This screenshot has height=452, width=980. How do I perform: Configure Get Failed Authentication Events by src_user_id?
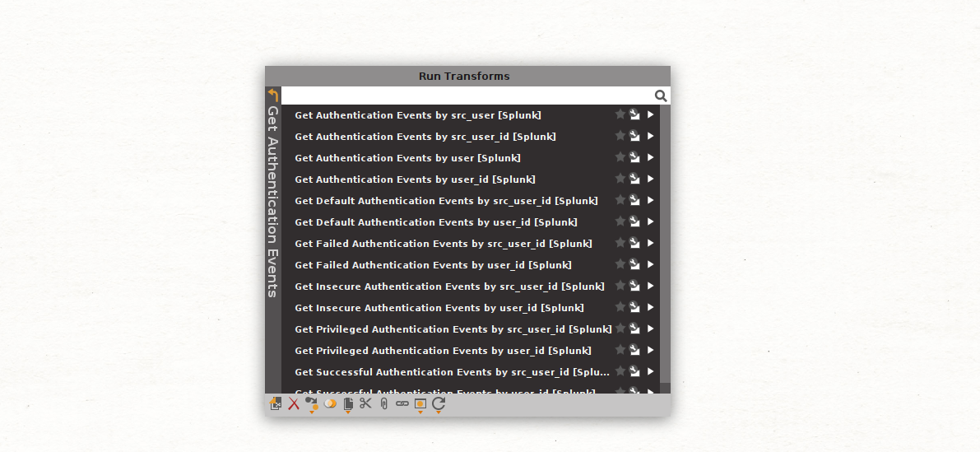[635, 243]
